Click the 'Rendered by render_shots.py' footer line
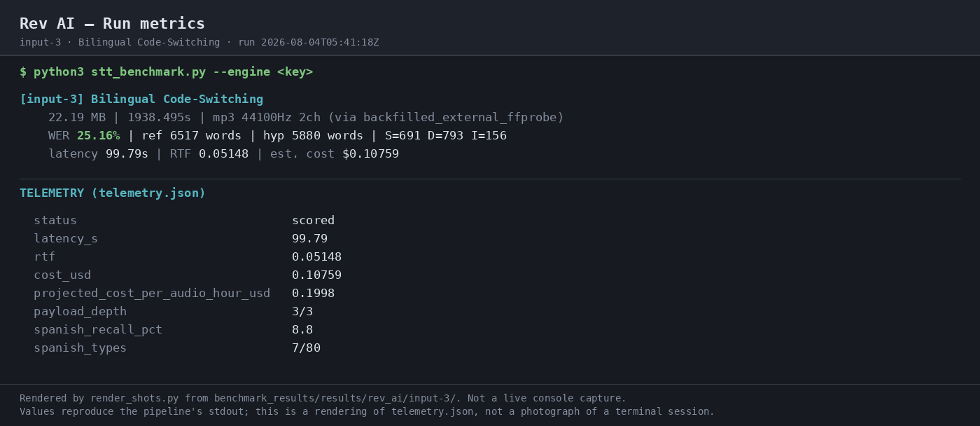Image resolution: width=980 pixels, height=426 pixels. 323,399
